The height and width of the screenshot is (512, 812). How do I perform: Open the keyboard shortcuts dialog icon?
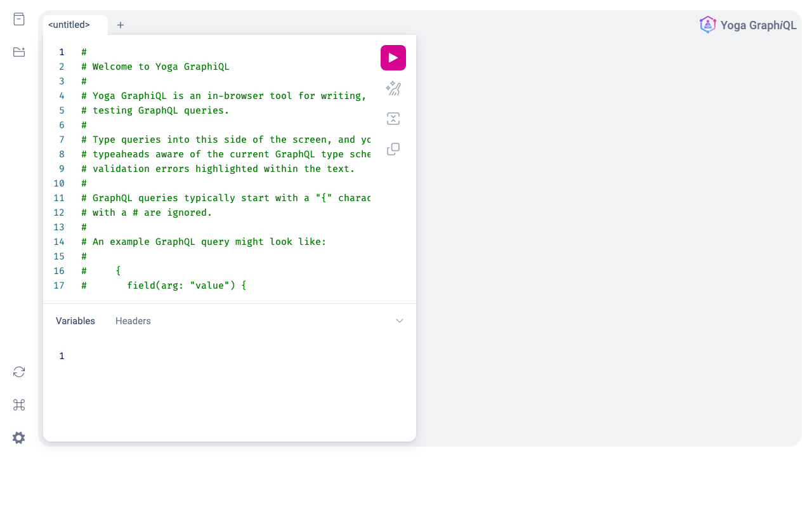pos(19,405)
